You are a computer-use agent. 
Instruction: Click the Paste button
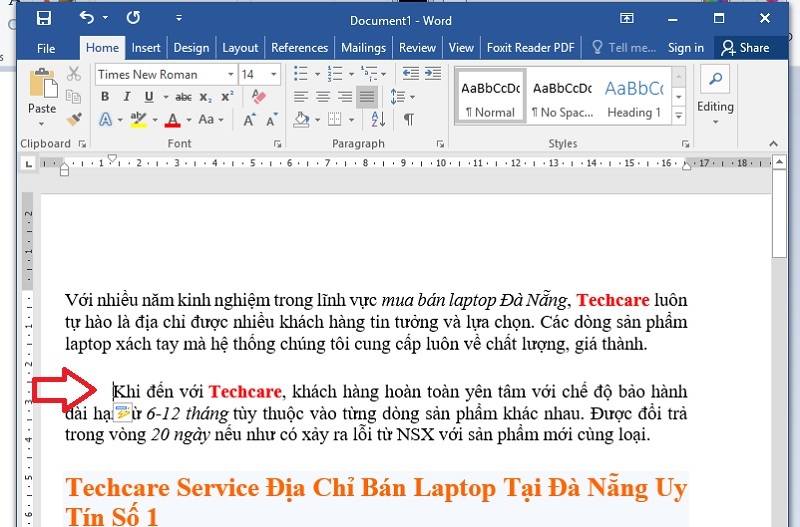42,91
